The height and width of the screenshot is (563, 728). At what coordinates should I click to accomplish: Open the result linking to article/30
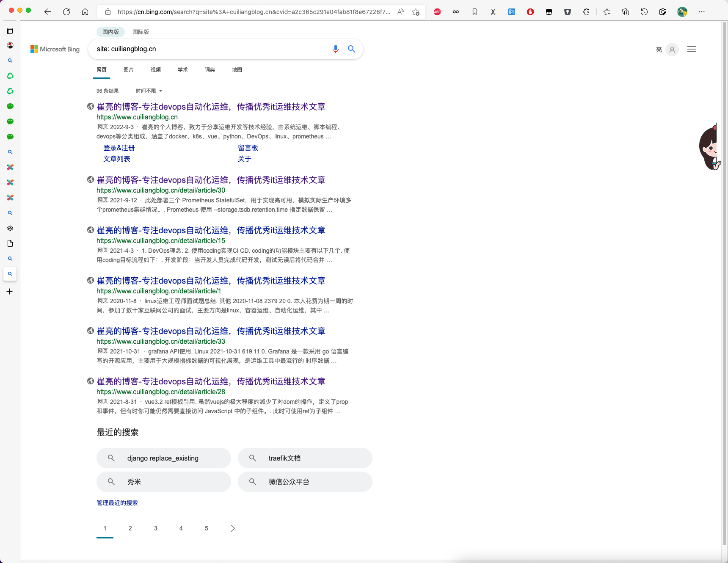pyautogui.click(x=211, y=180)
